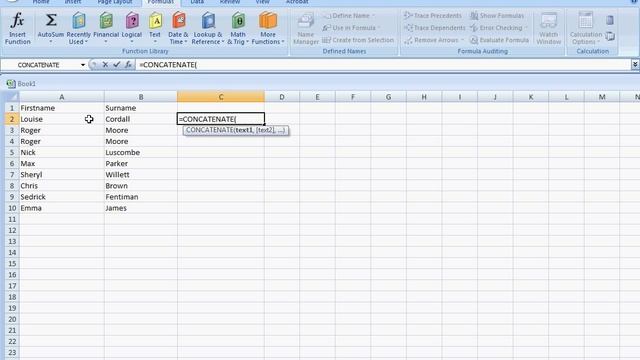This screenshot has height=360, width=640.
Task: Switch to the View ribbon tab
Action: 262,2
